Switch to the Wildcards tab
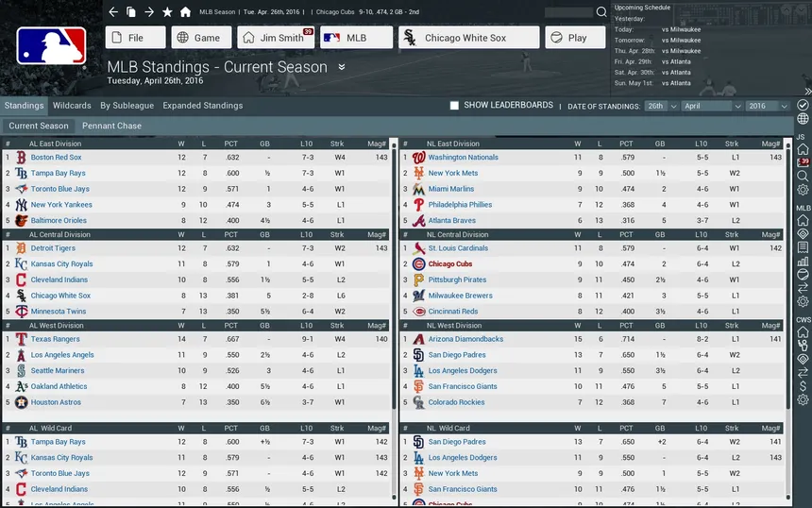The width and height of the screenshot is (812, 508). click(72, 106)
